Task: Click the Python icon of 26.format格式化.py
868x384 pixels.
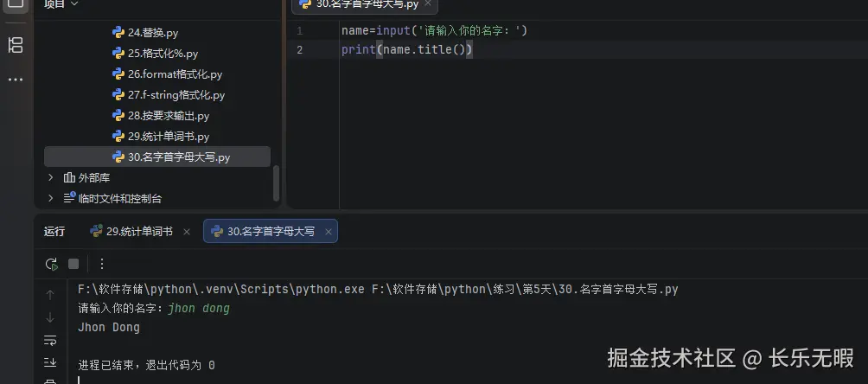Action: 118,74
